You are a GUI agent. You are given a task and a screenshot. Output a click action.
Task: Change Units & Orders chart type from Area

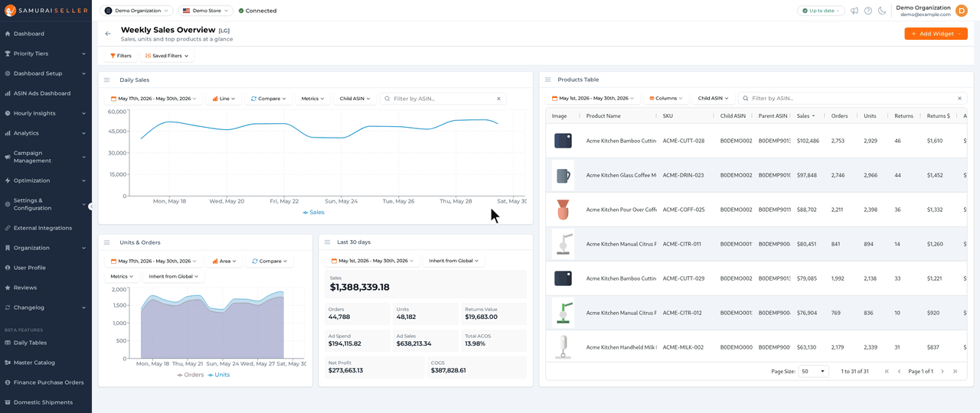[224, 261]
